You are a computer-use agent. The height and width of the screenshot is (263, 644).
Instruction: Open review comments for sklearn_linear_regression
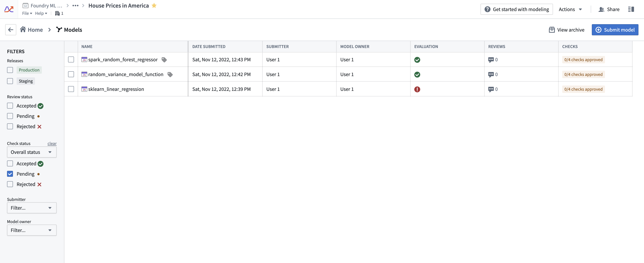tap(493, 89)
